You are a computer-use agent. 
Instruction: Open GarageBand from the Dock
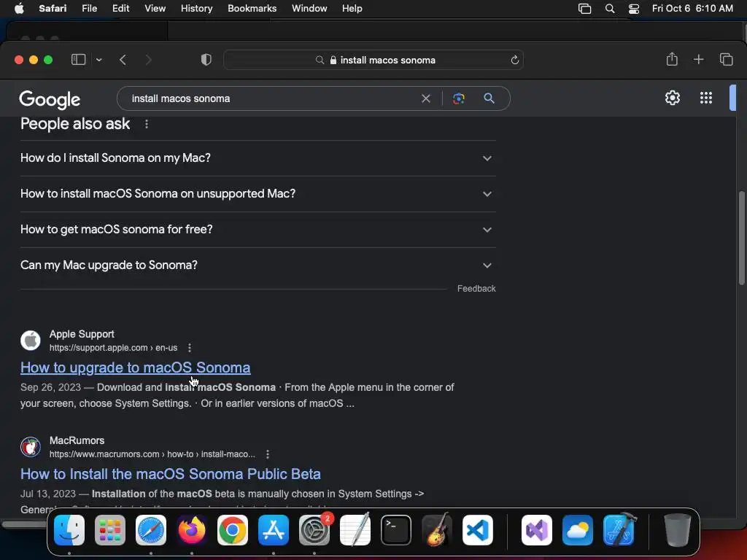(437, 530)
